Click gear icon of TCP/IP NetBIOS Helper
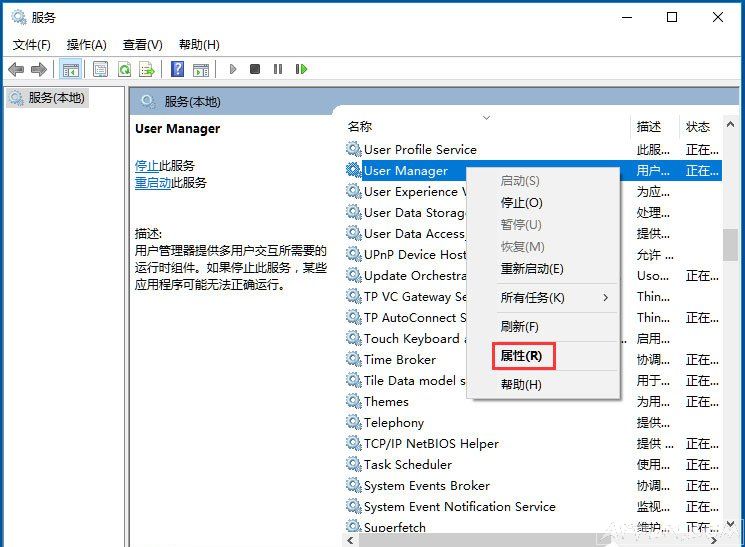Screen dimensions: 745x547 click(x=353, y=443)
